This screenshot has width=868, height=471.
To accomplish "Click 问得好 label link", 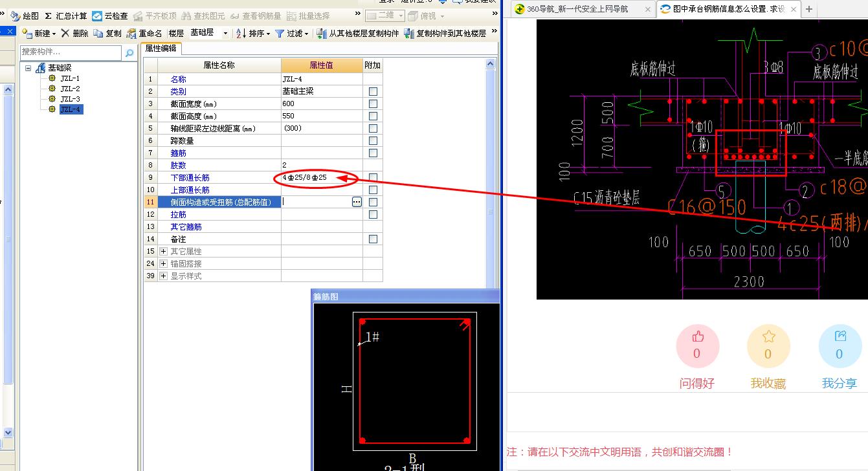I will pyautogui.click(x=697, y=384).
